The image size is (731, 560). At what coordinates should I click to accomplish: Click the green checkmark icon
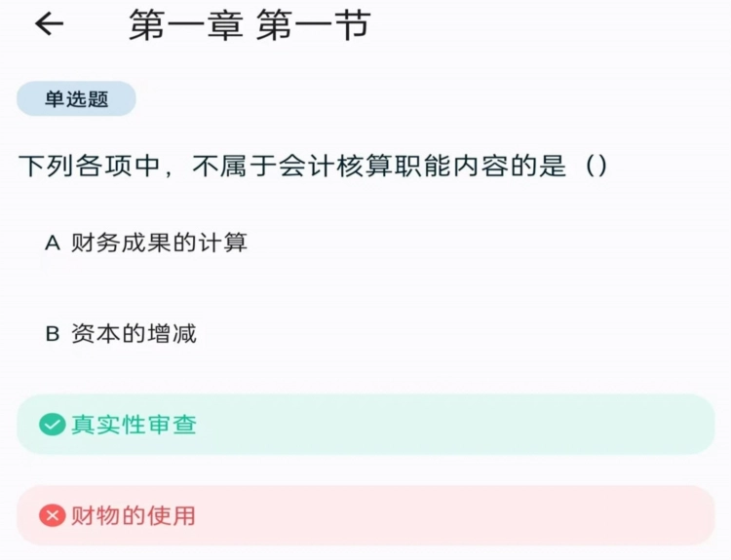pos(52,425)
